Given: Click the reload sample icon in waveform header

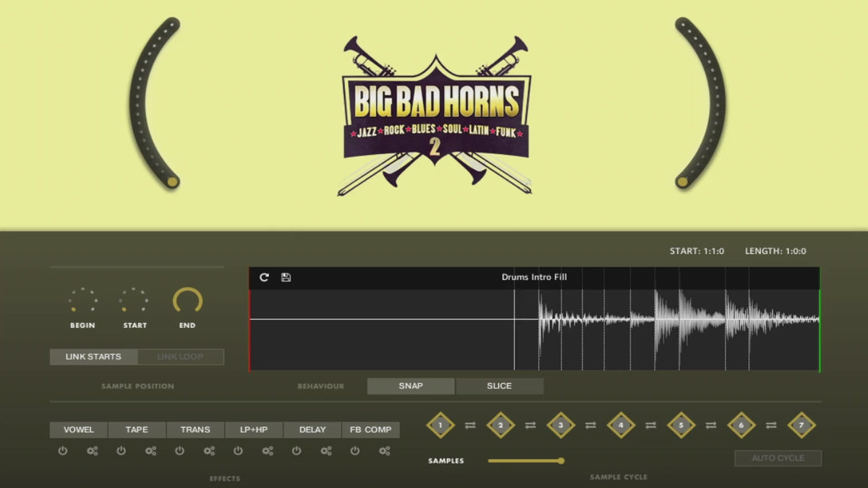Looking at the screenshot, I should [264, 278].
